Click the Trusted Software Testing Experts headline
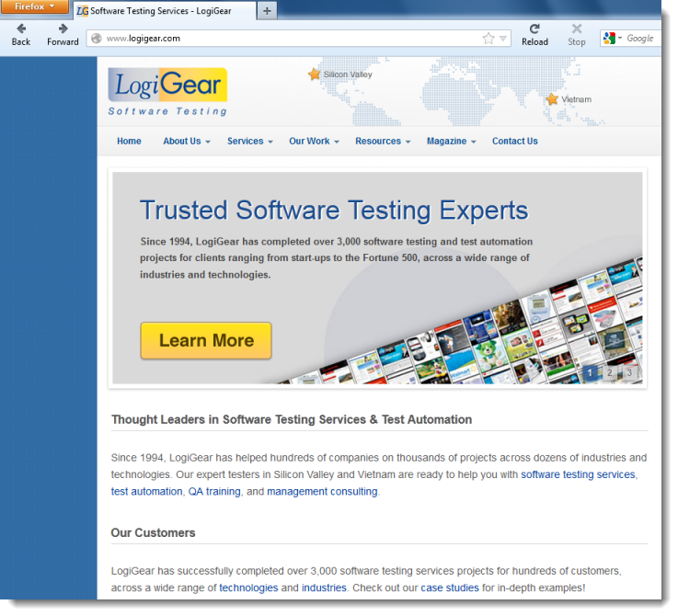Screen dimensions: 678x616 (334, 211)
